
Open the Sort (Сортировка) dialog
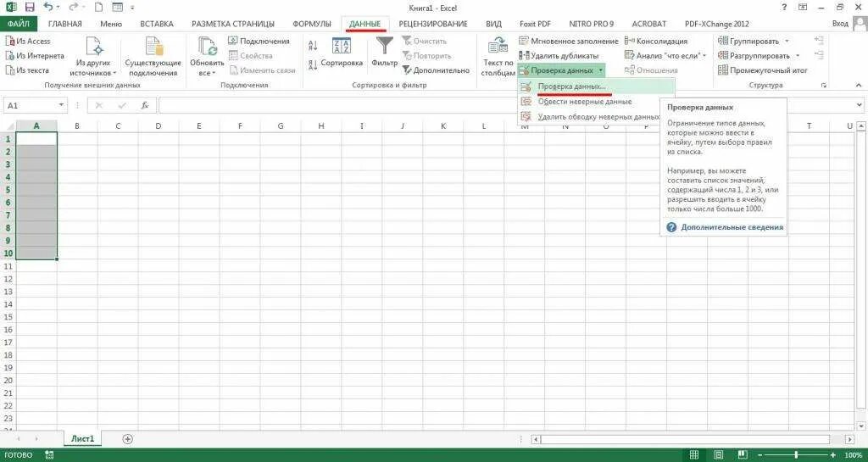(x=342, y=53)
